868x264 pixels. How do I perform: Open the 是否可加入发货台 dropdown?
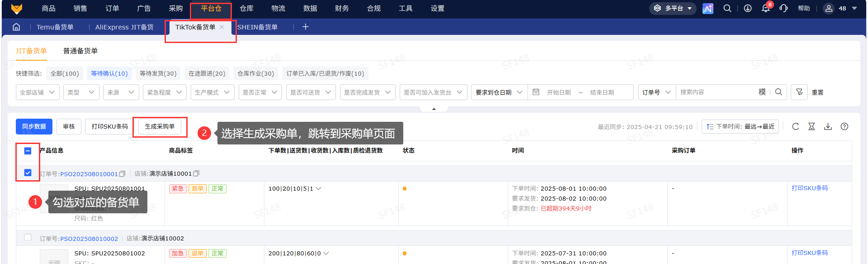[433, 92]
